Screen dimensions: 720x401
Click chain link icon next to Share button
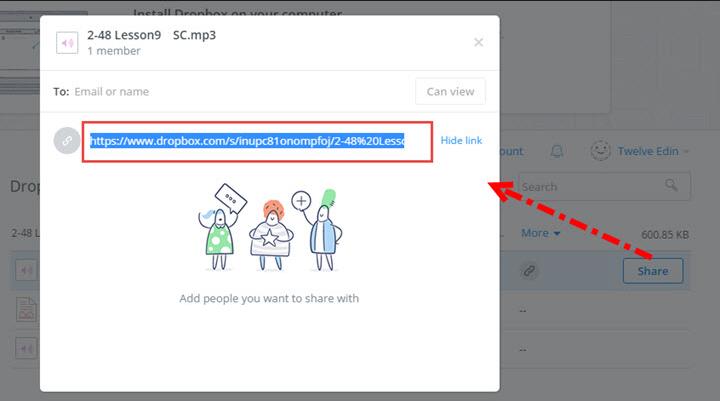point(529,271)
